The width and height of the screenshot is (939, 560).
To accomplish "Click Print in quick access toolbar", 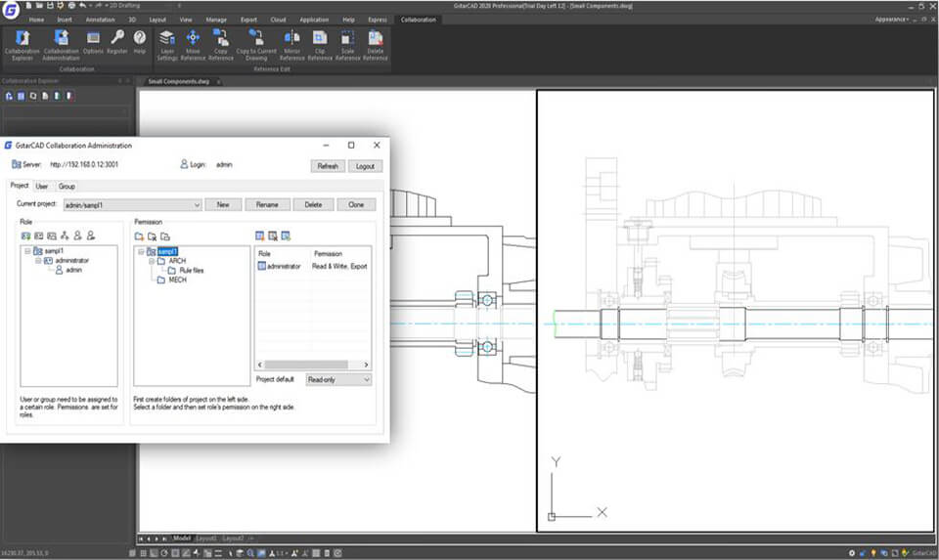I will 71,6.
